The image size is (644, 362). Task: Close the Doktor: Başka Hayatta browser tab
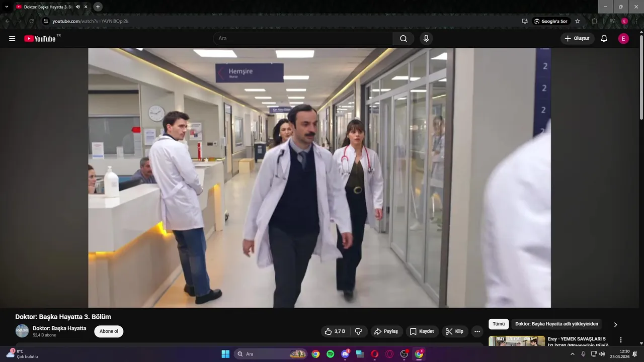point(86,7)
